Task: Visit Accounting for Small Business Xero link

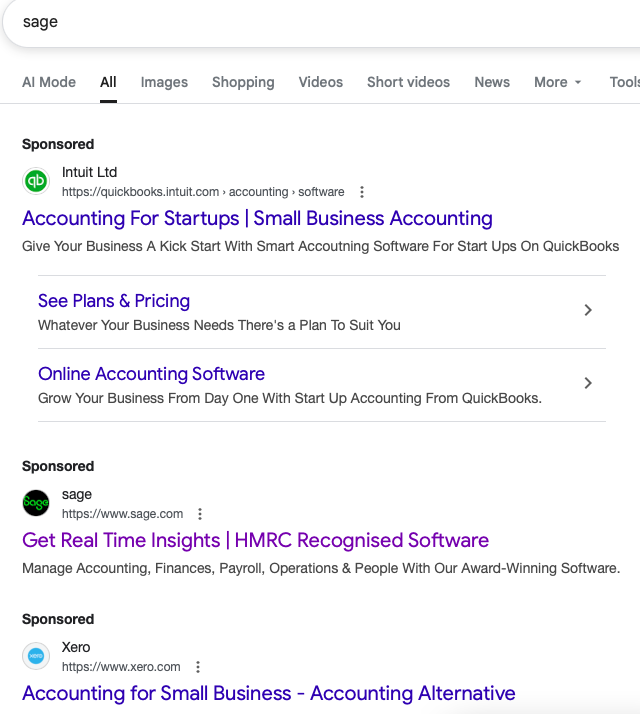Action: pyautogui.click(x=268, y=693)
